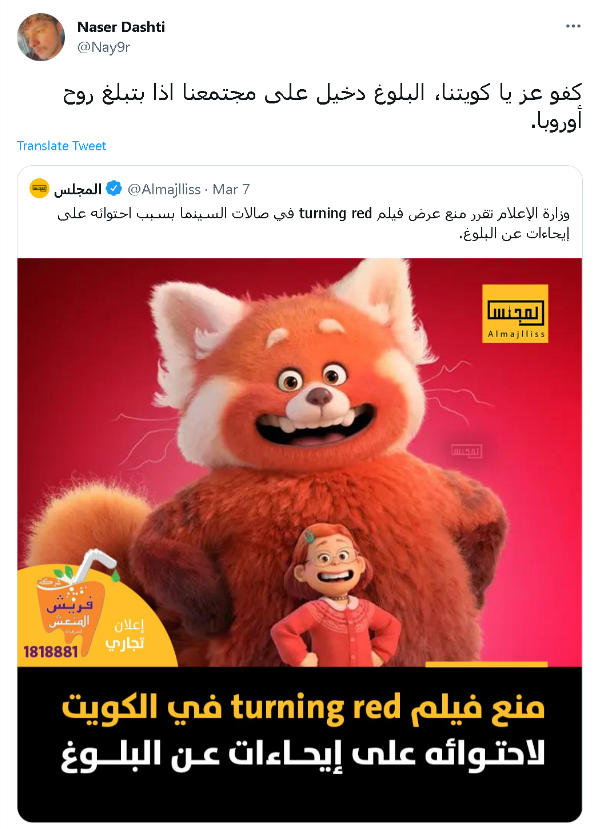Click the yellow Almajlliss logo on image
Screen dimensions: 597x829
tap(515, 314)
